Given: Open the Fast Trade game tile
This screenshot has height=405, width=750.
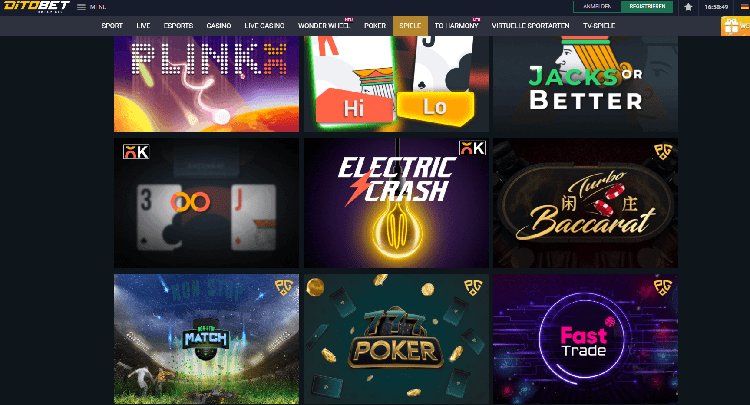Looking at the screenshot, I should 585,339.
